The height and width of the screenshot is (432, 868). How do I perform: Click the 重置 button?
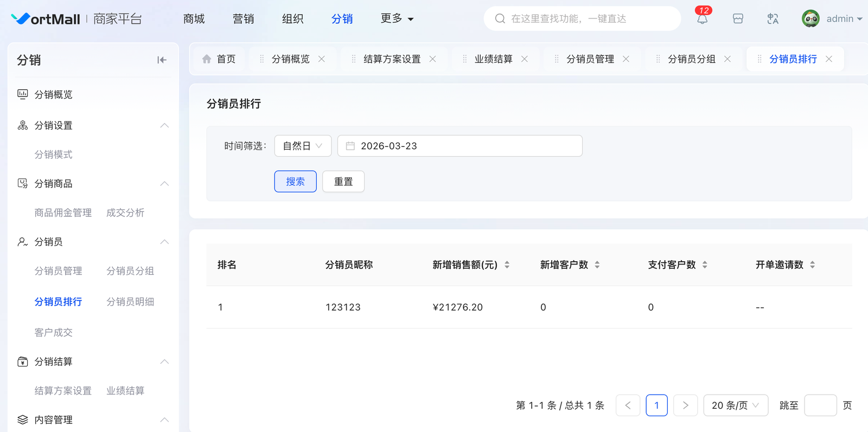tap(343, 182)
